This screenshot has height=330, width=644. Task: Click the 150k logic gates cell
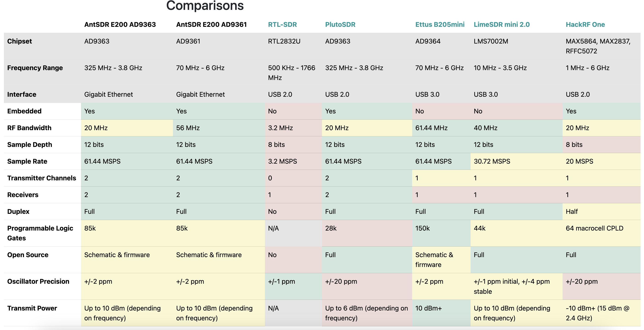tap(422, 228)
